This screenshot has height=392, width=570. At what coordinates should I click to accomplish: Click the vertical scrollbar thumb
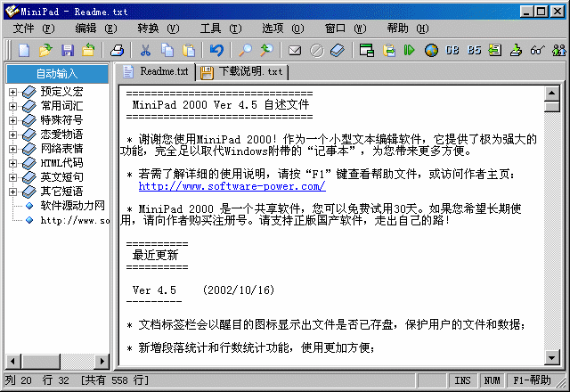[552, 107]
